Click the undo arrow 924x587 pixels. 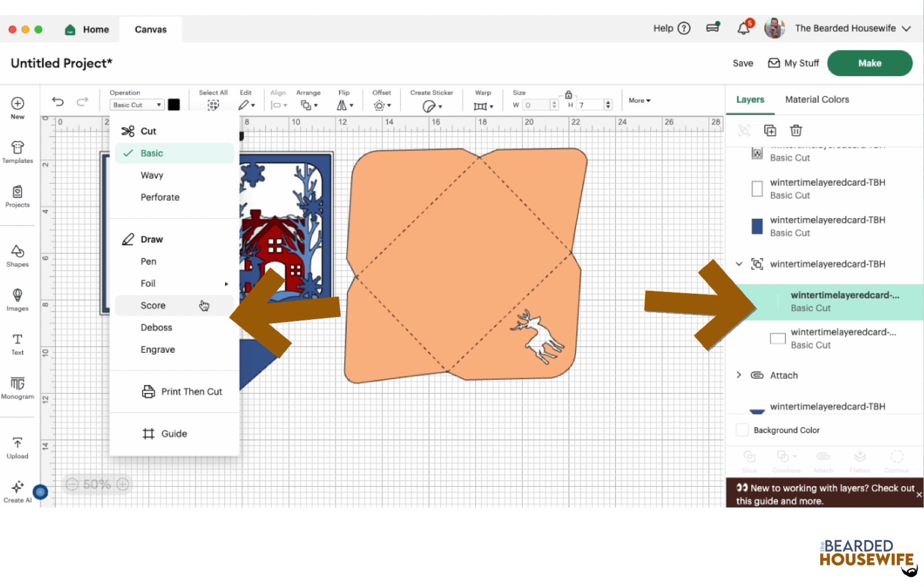pos(58,102)
